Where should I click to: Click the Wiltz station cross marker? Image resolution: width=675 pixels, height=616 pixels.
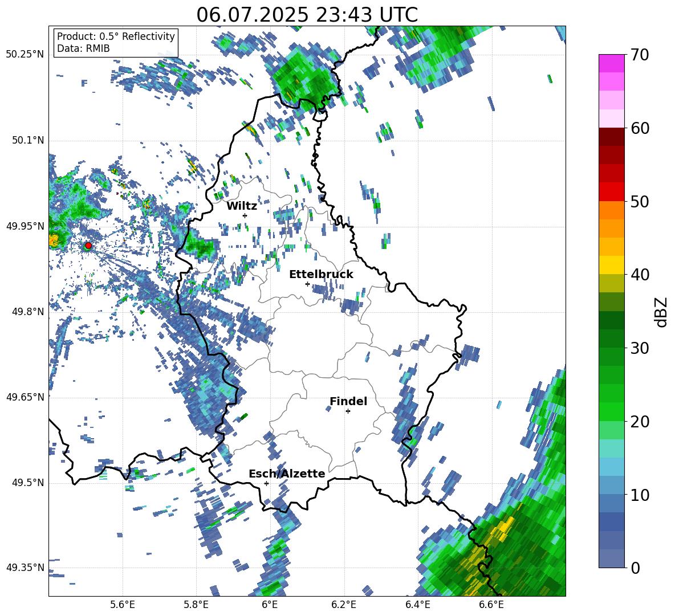[x=245, y=215]
